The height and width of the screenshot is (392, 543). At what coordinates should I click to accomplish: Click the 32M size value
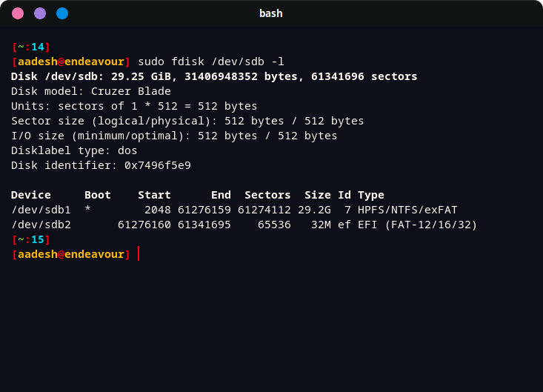click(321, 225)
